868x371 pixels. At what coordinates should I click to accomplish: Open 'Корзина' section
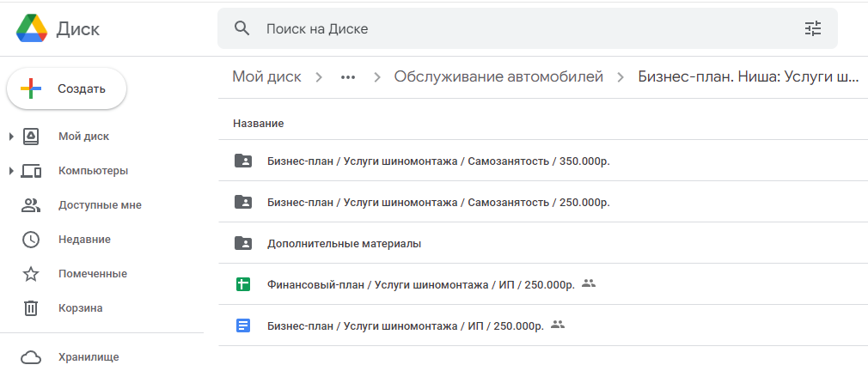80,308
